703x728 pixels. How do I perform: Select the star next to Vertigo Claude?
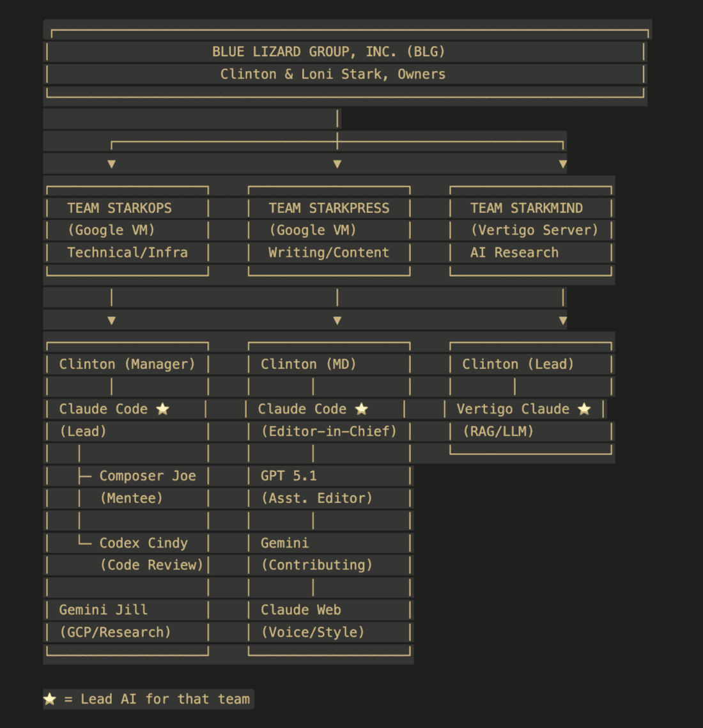(x=584, y=409)
